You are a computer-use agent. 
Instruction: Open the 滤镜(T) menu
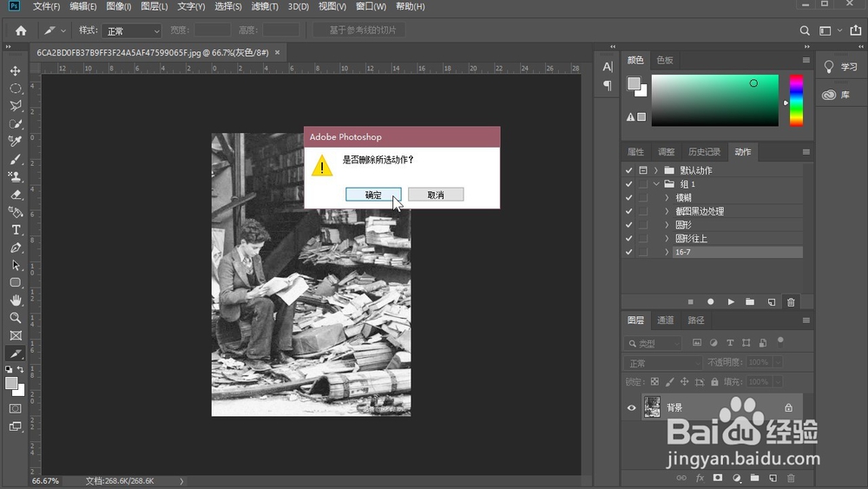click(264, 7)
